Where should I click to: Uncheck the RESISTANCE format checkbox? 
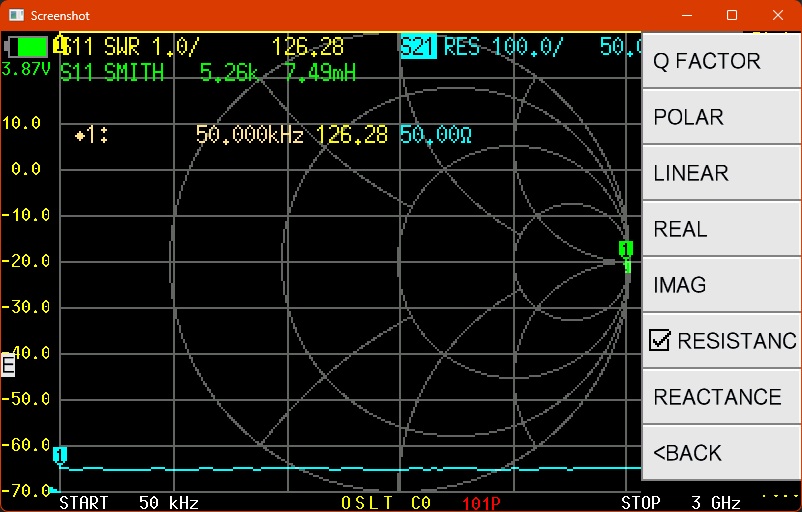659,341
